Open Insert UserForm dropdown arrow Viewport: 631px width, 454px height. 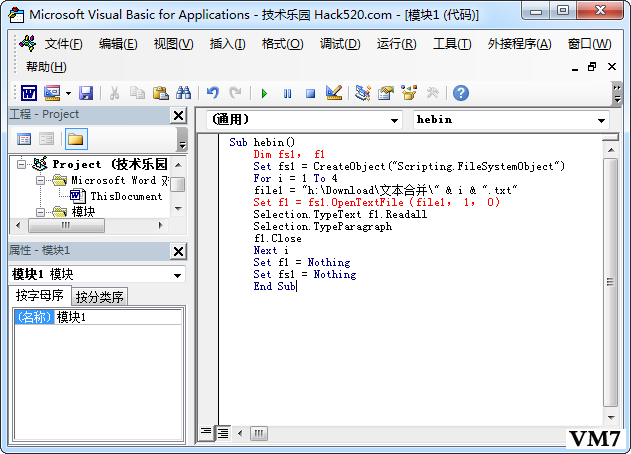68,94
